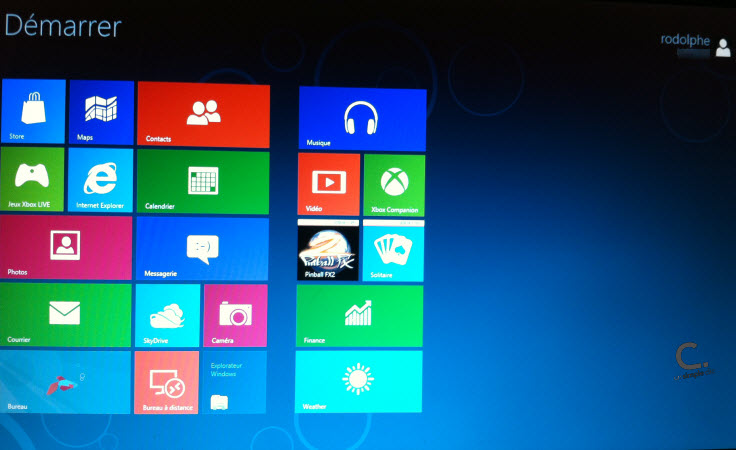Open the Messagerie tile

pyautogui.click(x=202, y=249)
